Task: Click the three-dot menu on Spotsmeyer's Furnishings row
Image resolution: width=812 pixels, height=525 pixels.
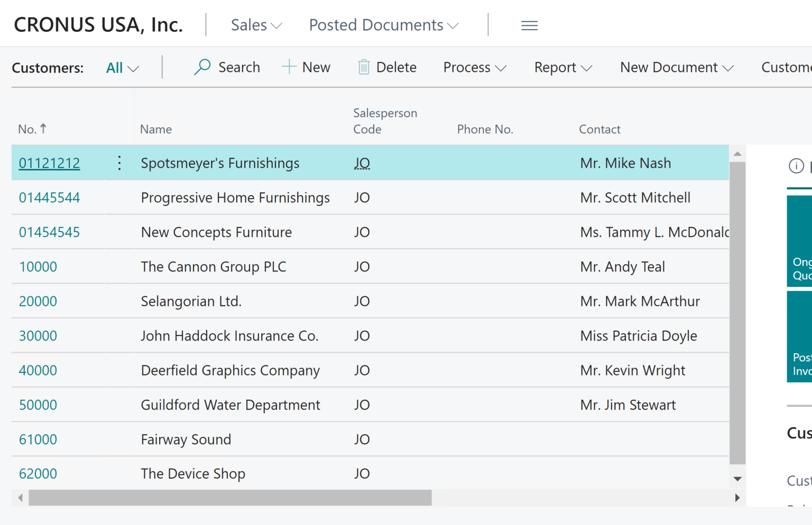Action: point(119,163)
